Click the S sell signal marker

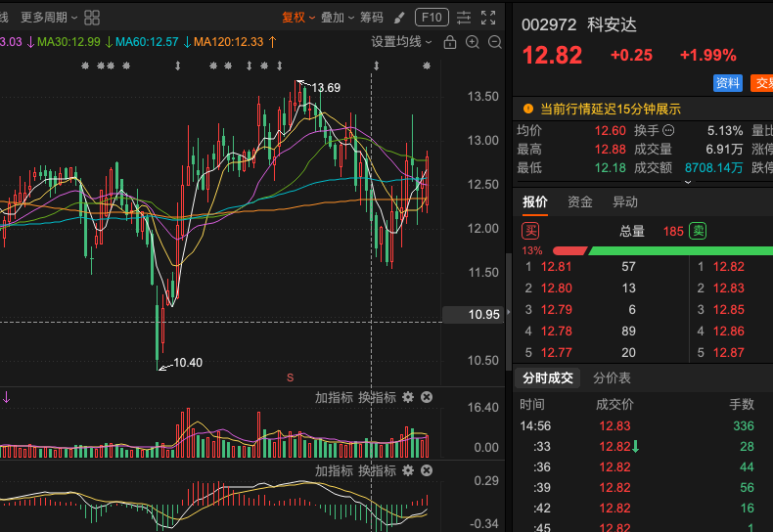pyautogui.click(x=290, y=377)
